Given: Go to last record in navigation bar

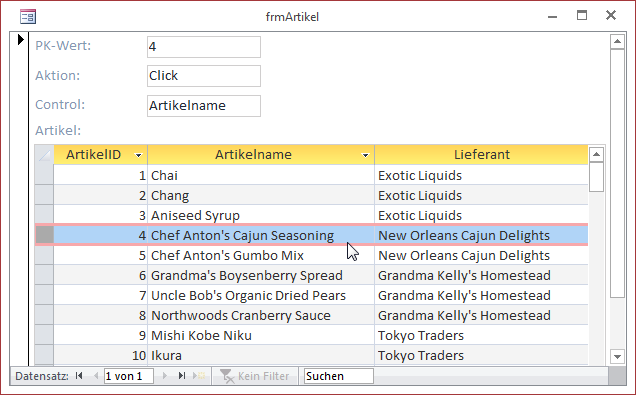Looking at the screenshot, I should [x=182, y=376].
